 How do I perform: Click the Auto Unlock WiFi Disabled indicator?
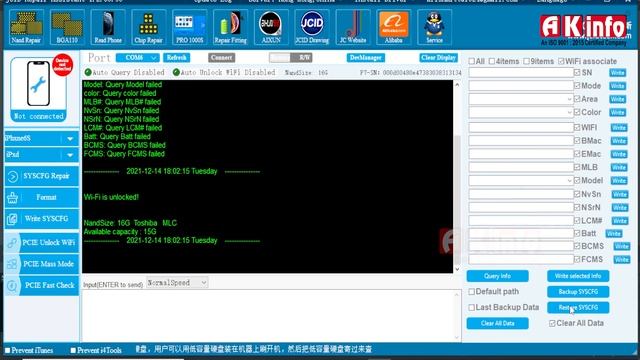point(176,72)
